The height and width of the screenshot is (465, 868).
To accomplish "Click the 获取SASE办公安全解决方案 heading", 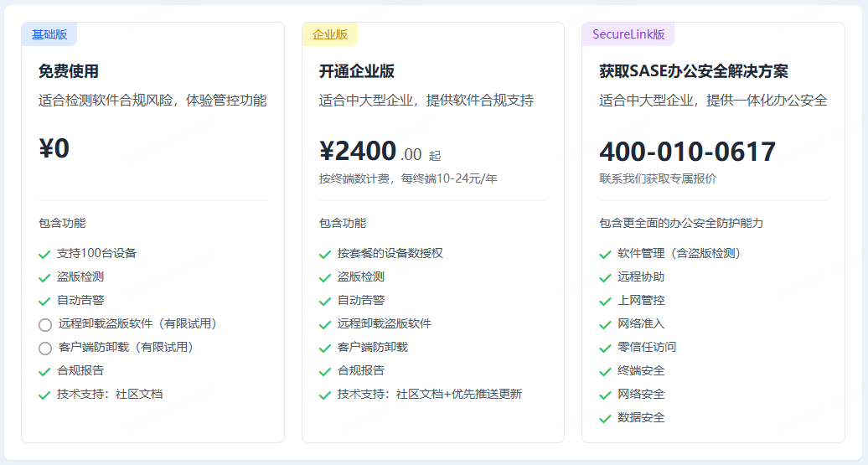I will coord(694,71).
